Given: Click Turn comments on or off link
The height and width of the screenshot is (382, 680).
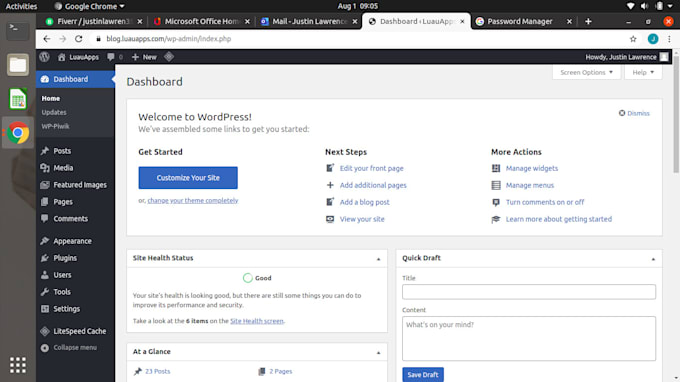Looking at the screenshot, I should tap(545, 202).
